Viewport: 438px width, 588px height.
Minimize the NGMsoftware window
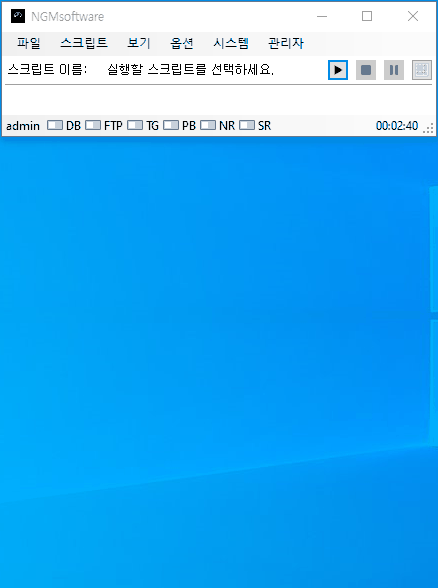[322, 16]
